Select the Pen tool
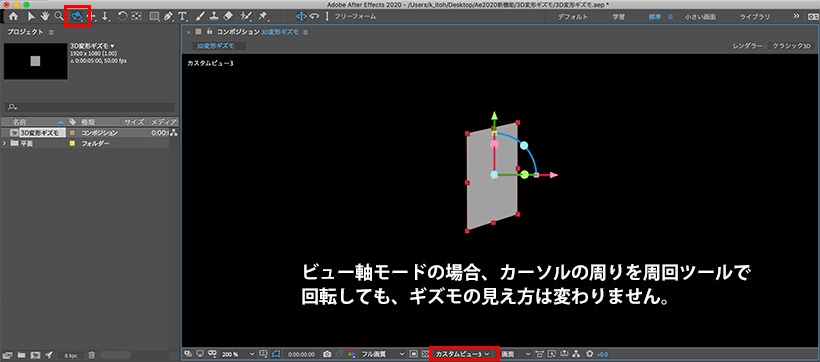Screen dimensions: 820x362 click(168, 16)
